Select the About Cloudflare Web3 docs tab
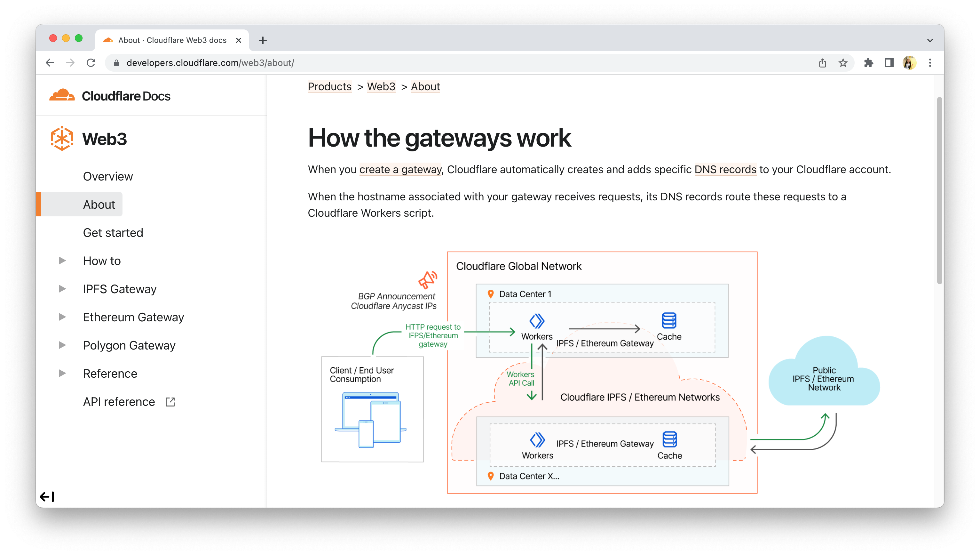This screenshot has height=555, width=980. point(172,40)
